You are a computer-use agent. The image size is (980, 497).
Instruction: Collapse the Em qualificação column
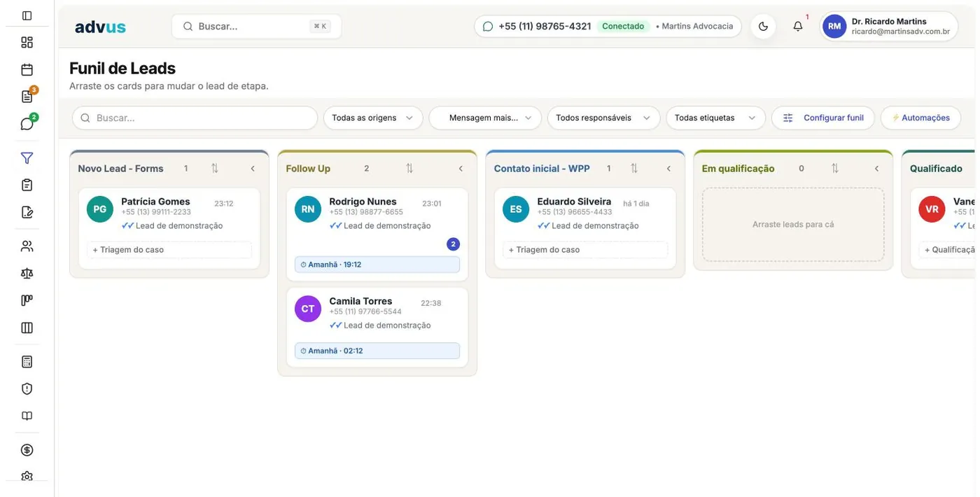click(876, 169)
